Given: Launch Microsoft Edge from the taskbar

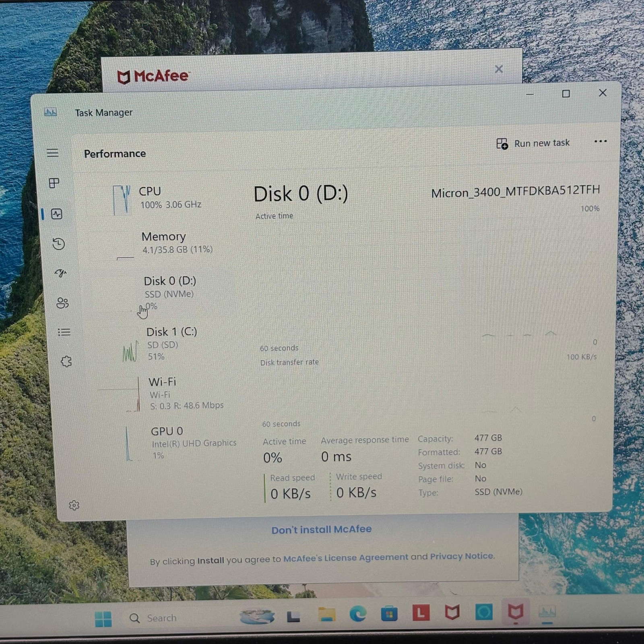Looking at the screenshot, I should (358, 614).
